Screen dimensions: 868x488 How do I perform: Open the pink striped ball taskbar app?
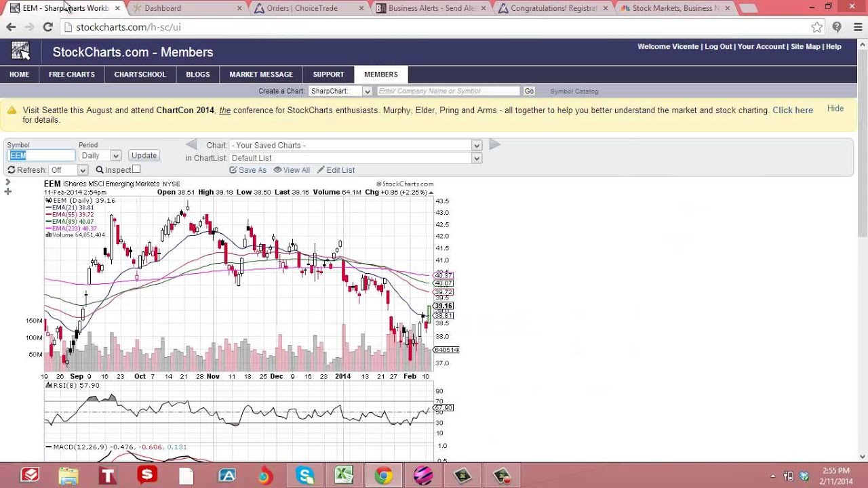tap(422, 476)
